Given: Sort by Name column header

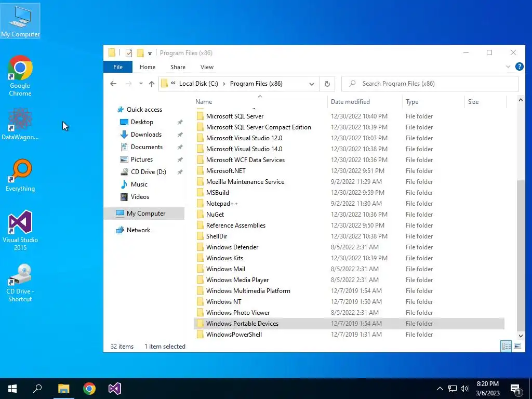Looking at the screenshot, I should (204, 102).
